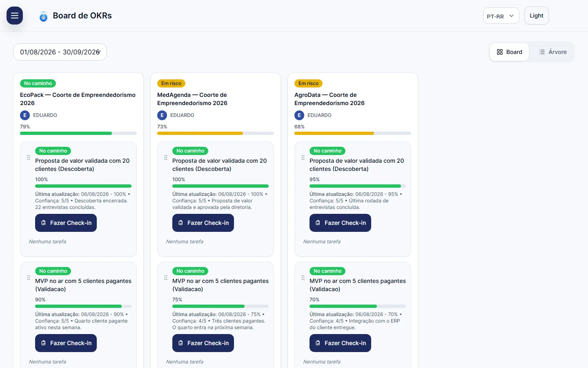Toggle the Light theme button
This screenshot has height=368, width=588.
(537, 16)
